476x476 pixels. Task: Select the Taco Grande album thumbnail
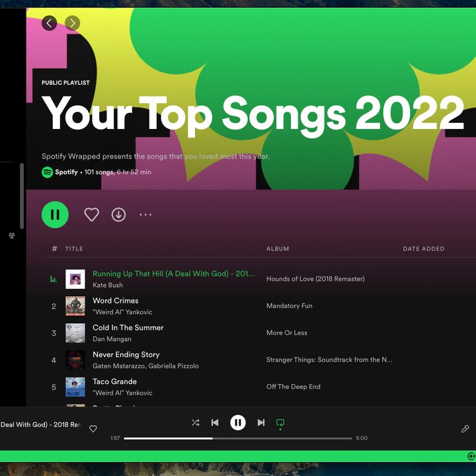(75, 387)
